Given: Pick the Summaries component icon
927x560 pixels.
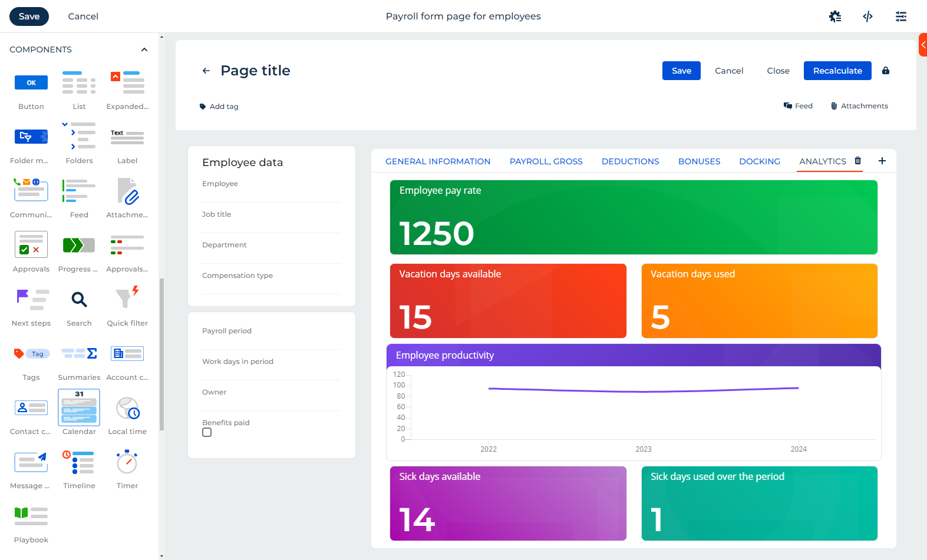Looking at the screenshot, I should pyautogui.click(x=79, y=353).
